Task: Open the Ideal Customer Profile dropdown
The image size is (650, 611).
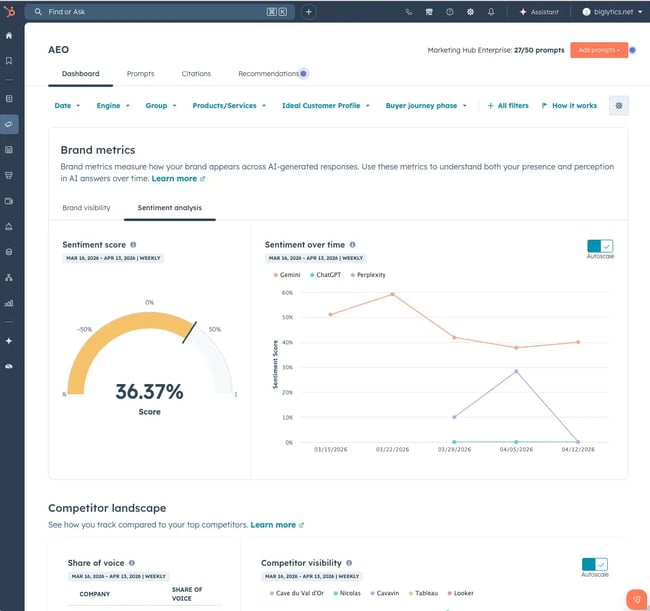Action: click(x=325, y=106)
